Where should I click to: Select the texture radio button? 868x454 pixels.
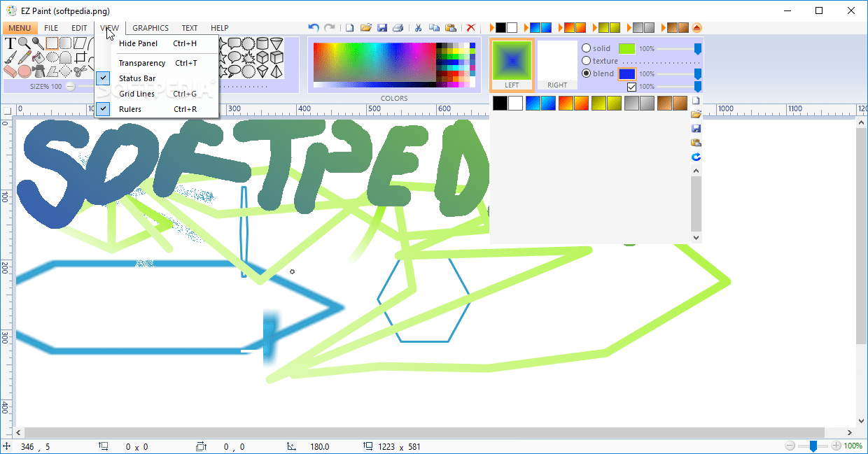pyautogui.click(x=586, y=60)
